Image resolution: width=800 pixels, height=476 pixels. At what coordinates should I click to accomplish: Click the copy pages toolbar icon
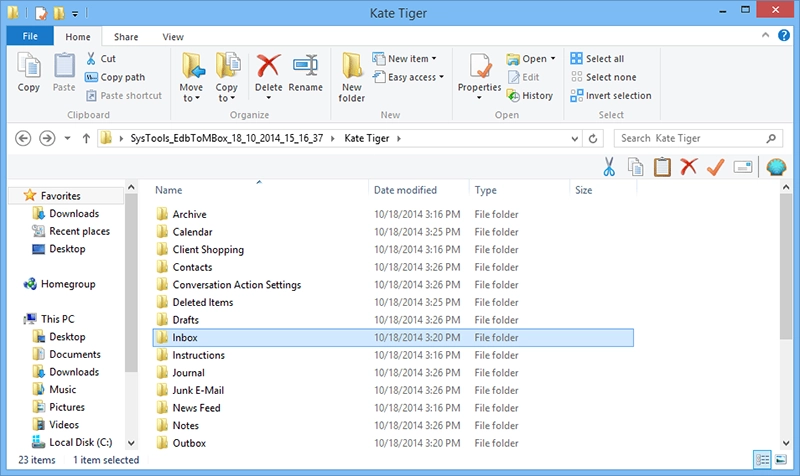coord(636,167)
